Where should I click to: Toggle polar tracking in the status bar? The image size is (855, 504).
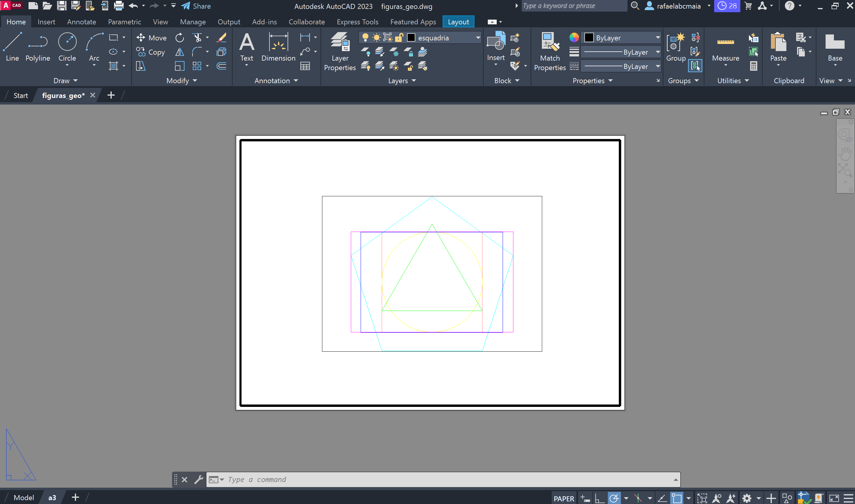614,498
